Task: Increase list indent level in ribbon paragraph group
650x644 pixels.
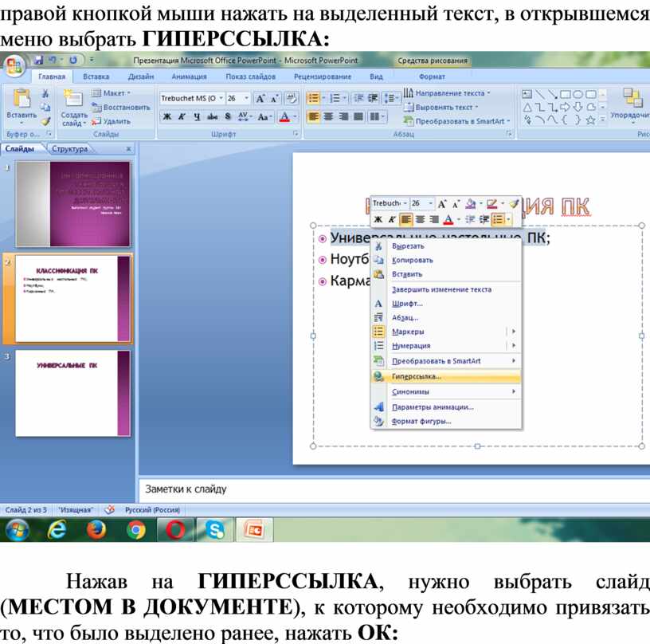Action: click(373, 98)
